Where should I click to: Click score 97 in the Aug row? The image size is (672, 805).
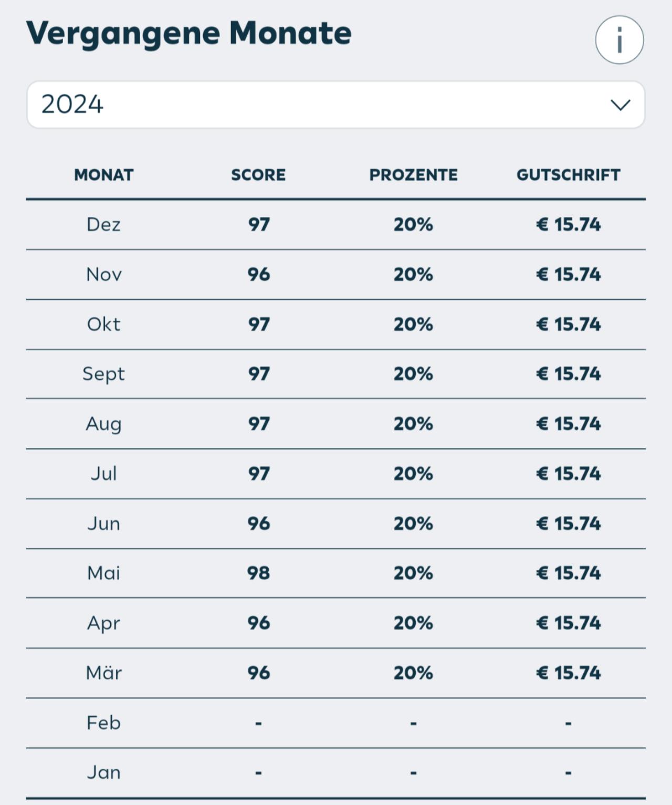[259, 424]
